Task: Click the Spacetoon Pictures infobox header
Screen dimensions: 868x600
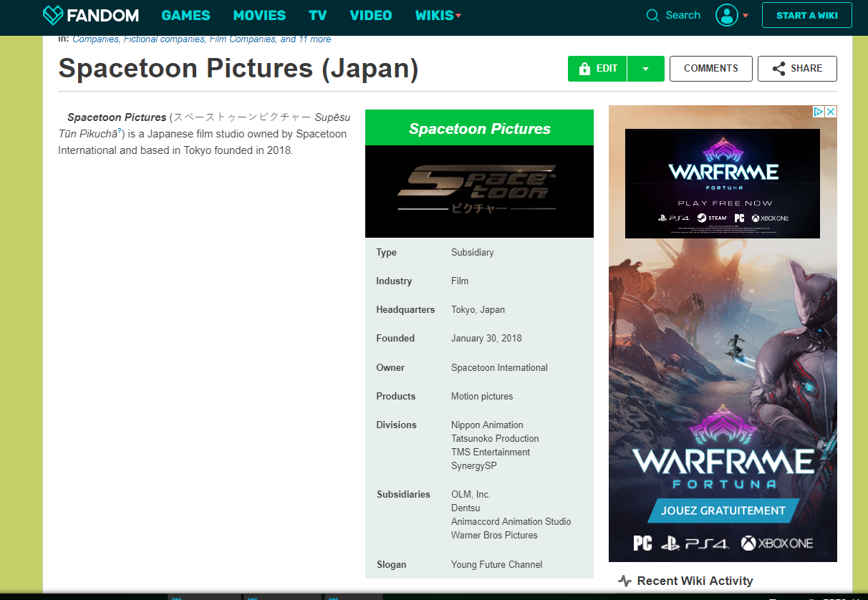Action: tap(479, 128)
